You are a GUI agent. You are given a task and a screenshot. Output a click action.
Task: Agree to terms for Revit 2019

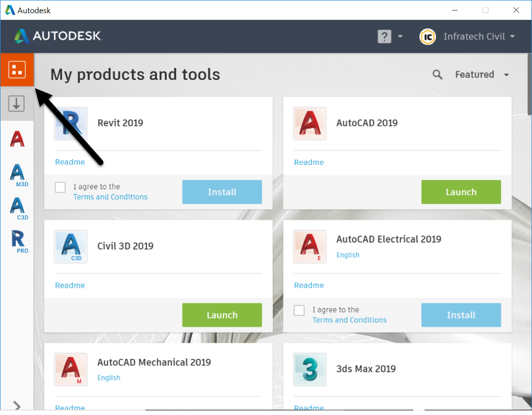[60, 187]
